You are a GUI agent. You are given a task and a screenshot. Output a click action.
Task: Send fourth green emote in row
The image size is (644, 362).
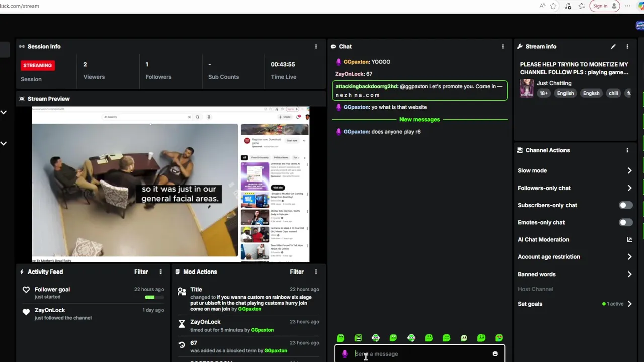pos(393,338)
